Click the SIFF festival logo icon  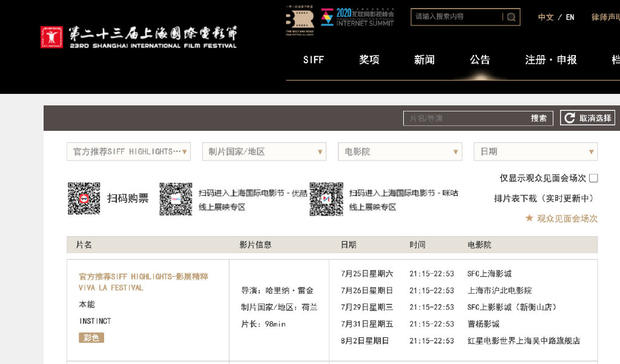(x=51, y=37)
